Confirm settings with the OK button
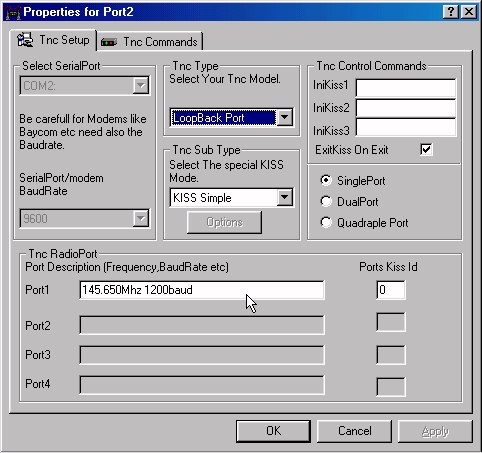This screenshot has height=453, width=482. coord(273,431)
